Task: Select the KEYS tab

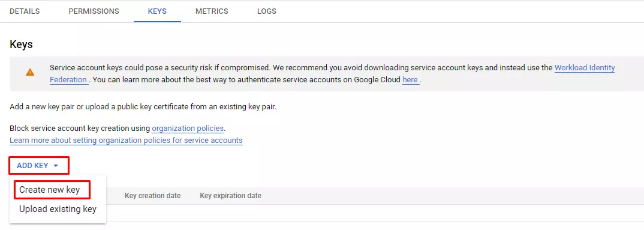Action: tap(157, 11)
